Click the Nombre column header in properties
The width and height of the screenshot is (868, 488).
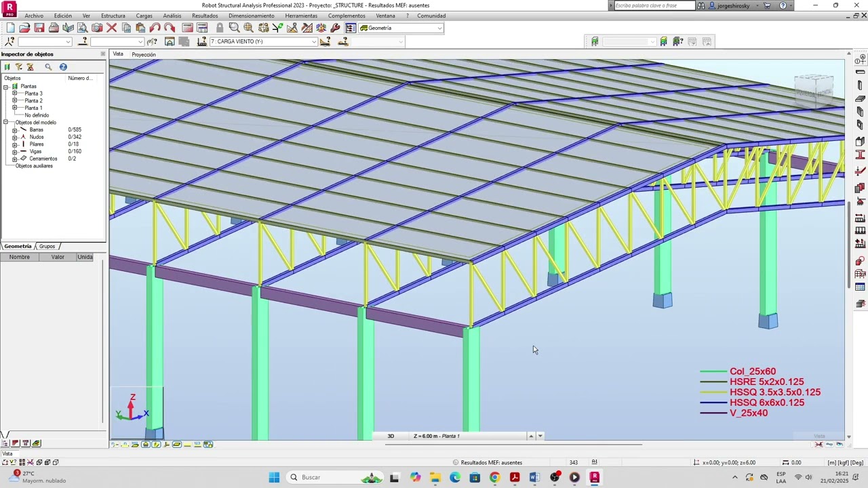[20, 257]
